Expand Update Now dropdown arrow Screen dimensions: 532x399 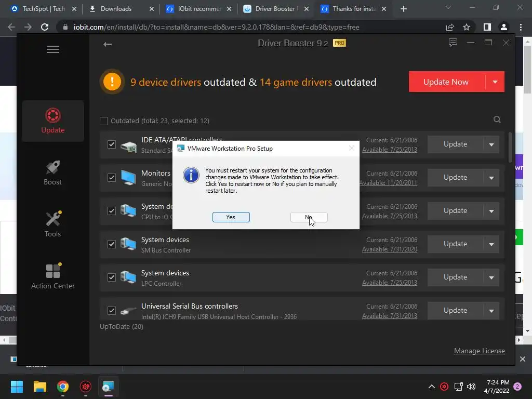tap(495, 82)
